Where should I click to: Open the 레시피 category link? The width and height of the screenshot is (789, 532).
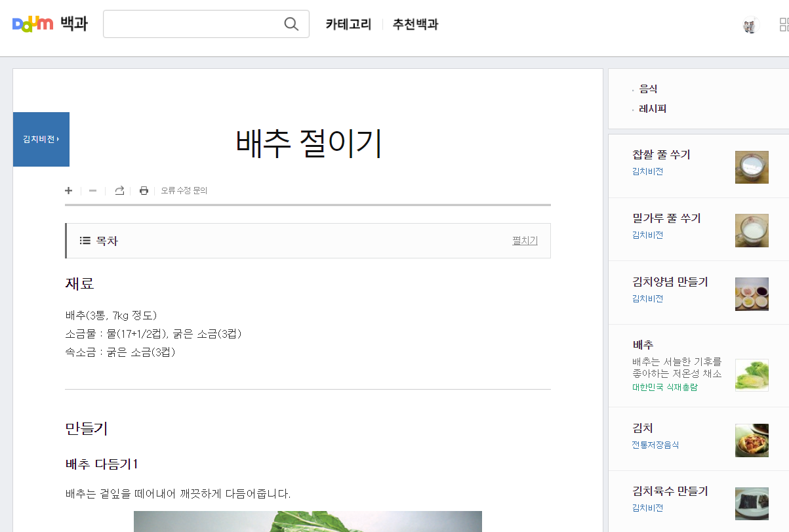point(652,108)
